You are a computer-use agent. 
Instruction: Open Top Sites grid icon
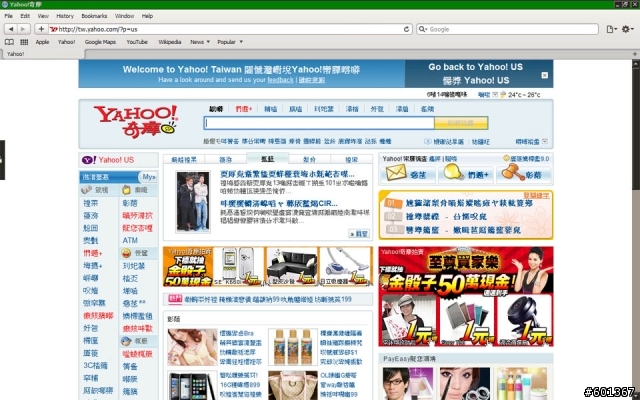(24, 42)
